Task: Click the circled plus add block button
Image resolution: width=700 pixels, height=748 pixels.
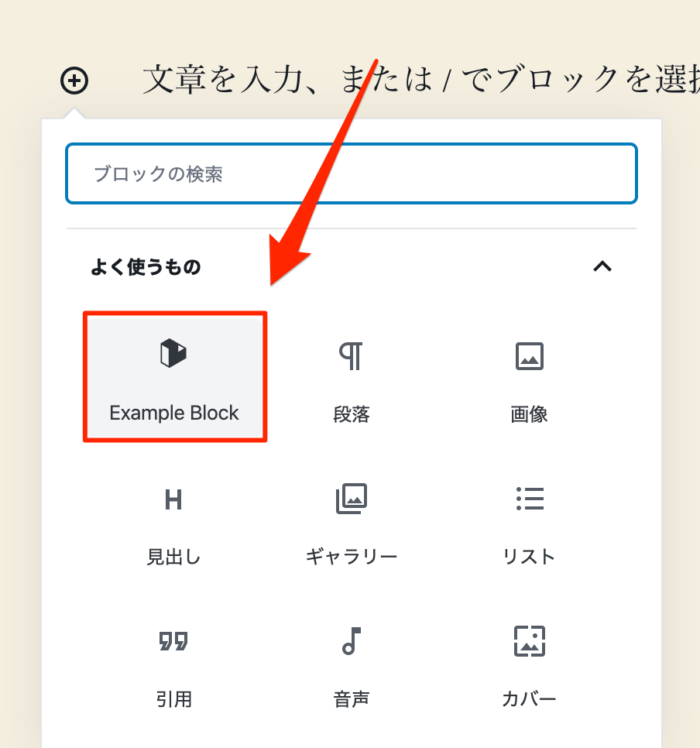Action: tap(74, 80)
